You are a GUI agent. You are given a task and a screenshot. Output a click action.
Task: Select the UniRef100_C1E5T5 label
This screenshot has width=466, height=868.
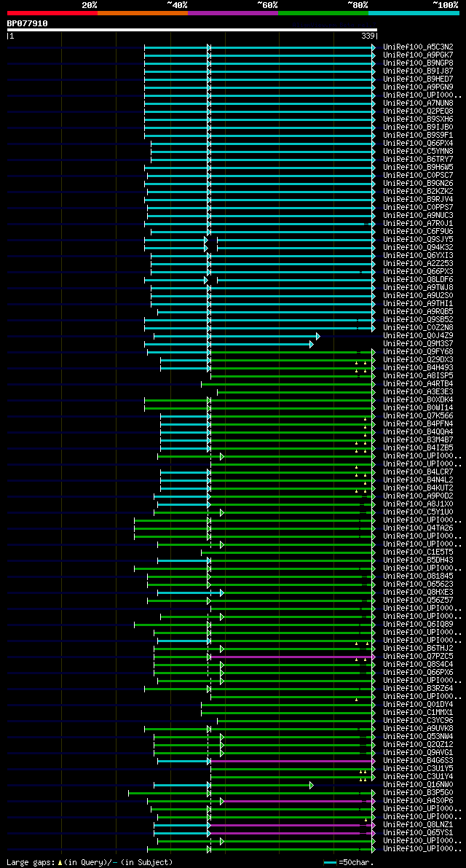click(418, 553)
